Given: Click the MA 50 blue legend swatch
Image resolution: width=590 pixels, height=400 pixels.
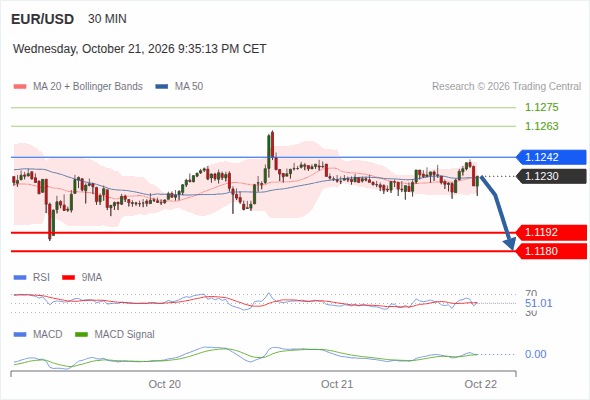Looking at the screenshot, I should (x=162, y=87).
